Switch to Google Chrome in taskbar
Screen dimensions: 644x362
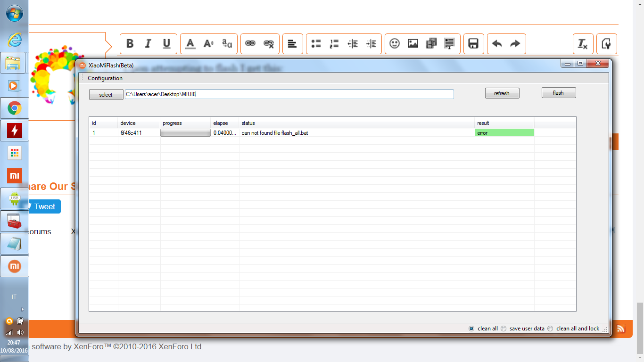coord(14,108)
